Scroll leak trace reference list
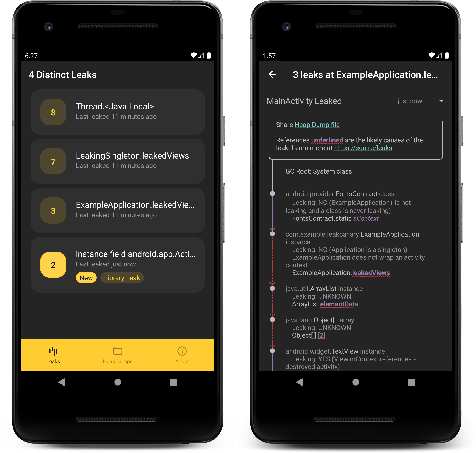The height and width of the screenshot is (453, 476). (357, 255)
